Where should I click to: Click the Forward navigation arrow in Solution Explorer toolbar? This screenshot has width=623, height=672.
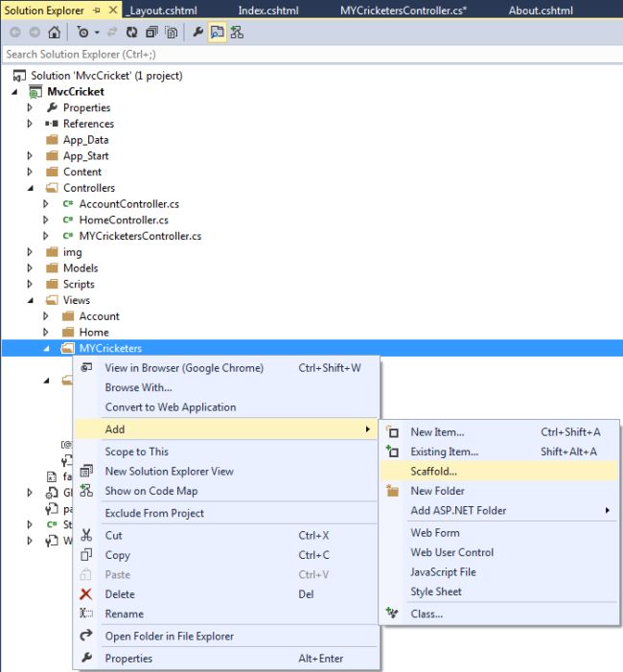tap(35, 33)
